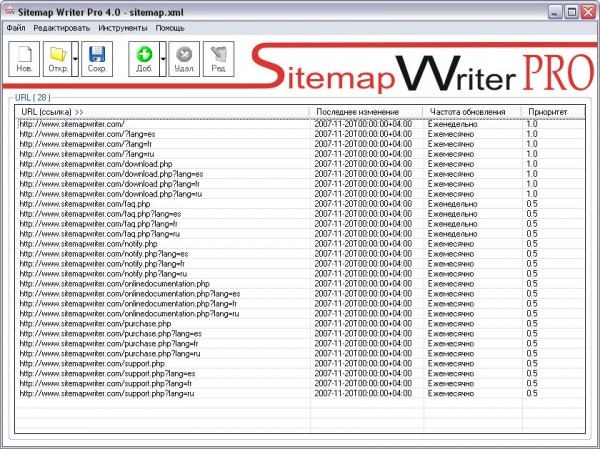The height and width of the screenshot is (449, 600).
Task: Click priority 1.0 in the download.php row
Action: pyautogui.click(x=532, y=164)
